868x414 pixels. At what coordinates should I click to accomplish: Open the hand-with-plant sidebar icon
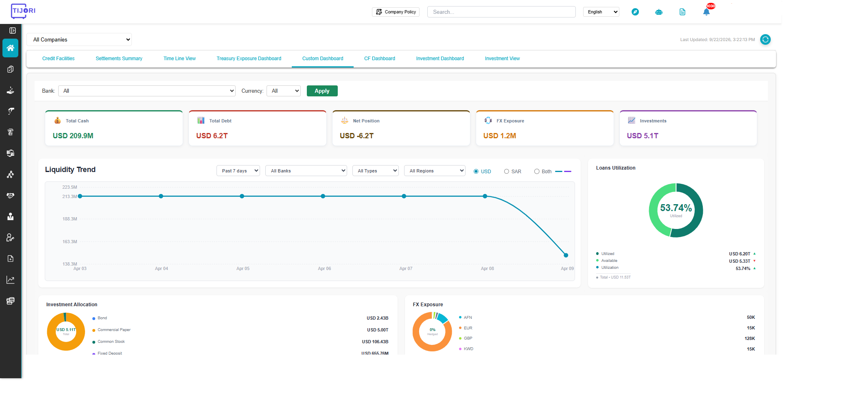11,90
